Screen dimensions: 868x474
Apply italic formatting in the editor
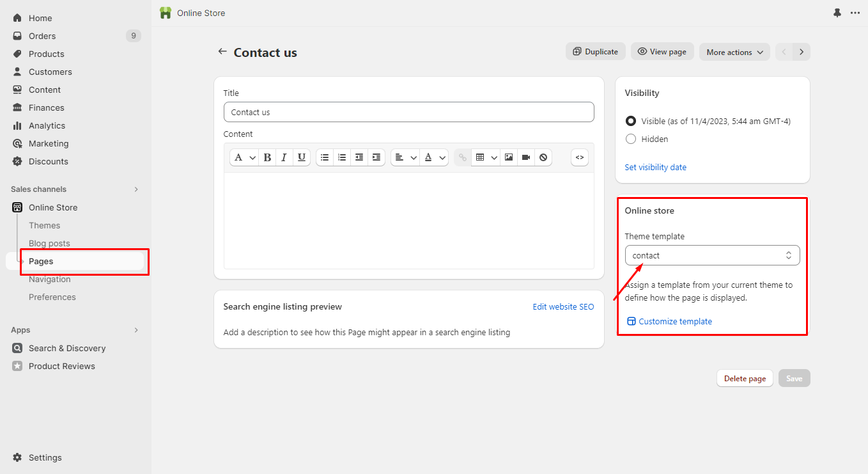[284, 157]
